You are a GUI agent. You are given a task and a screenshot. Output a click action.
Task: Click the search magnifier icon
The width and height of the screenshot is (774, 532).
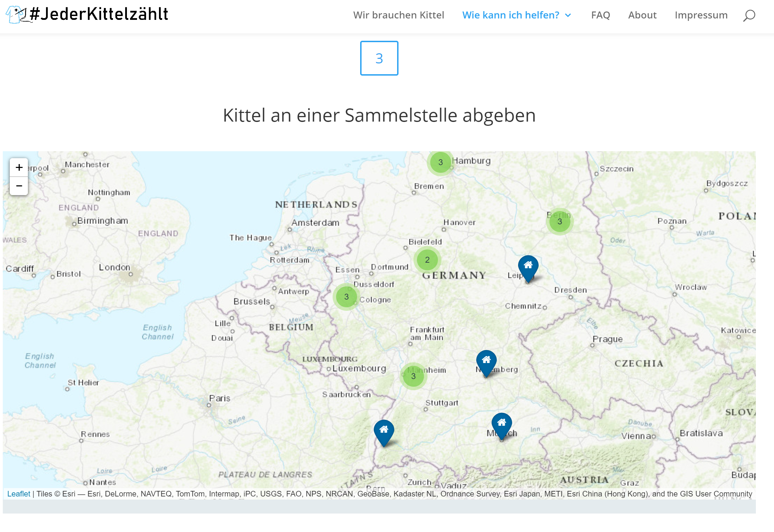tap(749, 15)
